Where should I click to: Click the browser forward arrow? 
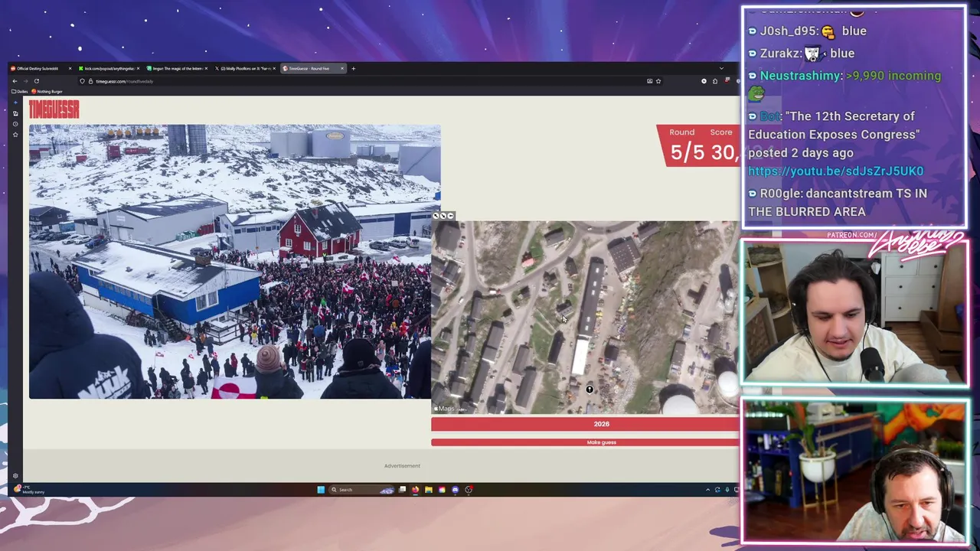click(25, 81)
